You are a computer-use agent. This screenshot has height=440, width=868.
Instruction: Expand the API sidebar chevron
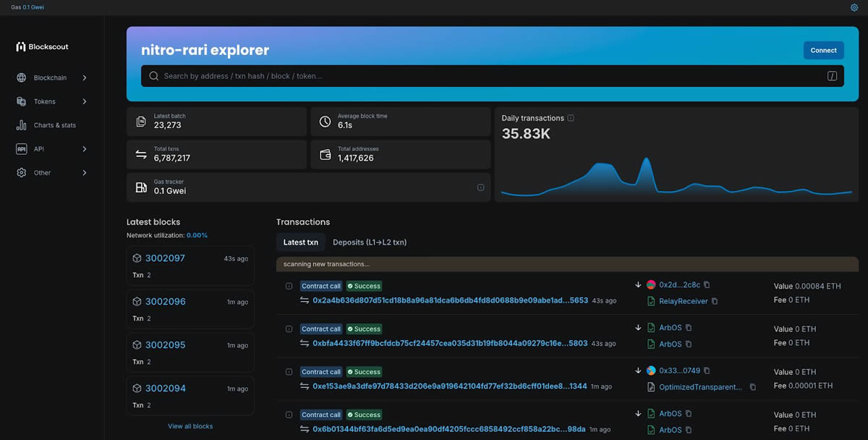click(84, 148)
